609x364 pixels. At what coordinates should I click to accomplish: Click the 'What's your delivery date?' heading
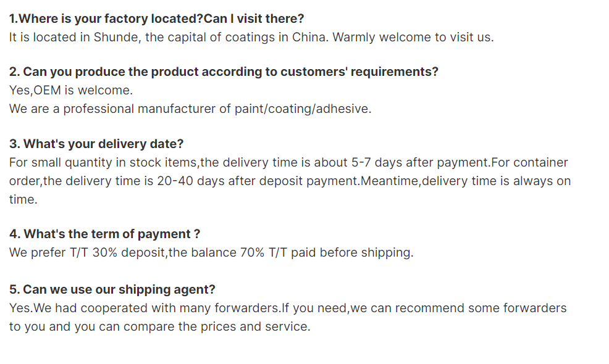pos(96,144)
